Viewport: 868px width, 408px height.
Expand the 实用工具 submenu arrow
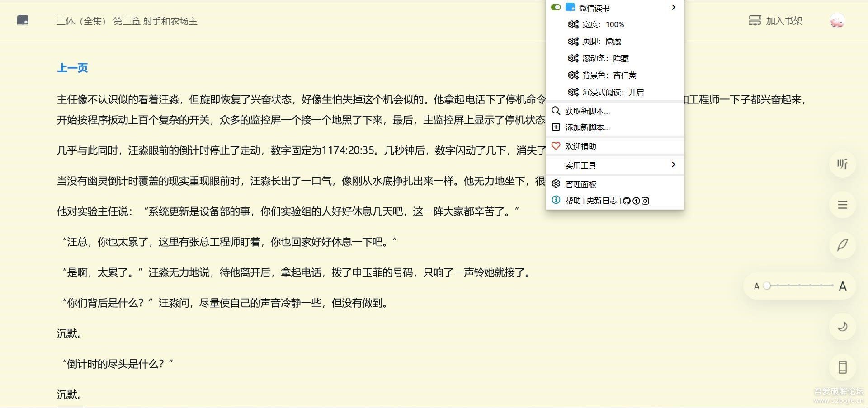(674, 165)
